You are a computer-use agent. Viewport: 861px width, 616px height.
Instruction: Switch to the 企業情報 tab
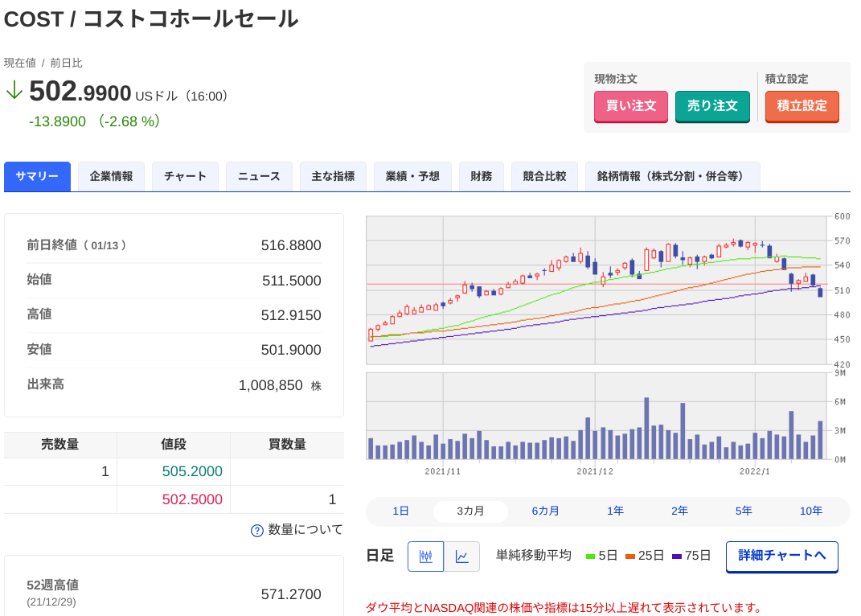coord(112,176)
